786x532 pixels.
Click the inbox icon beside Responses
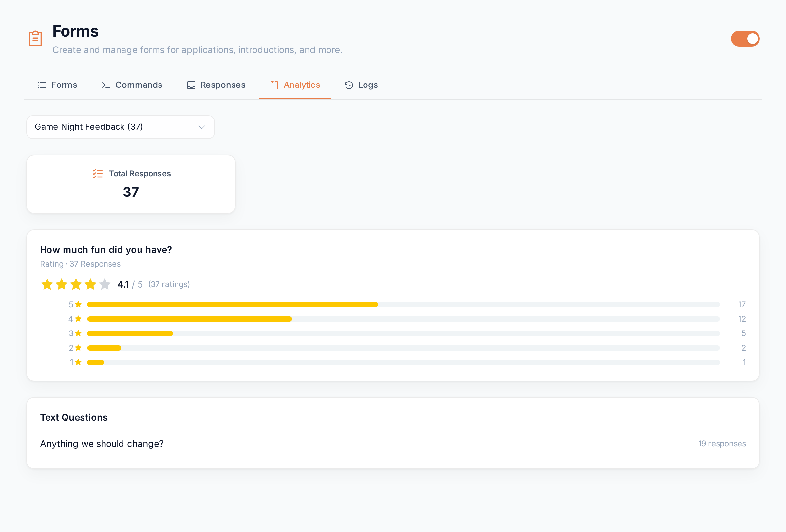pos(191,85)
